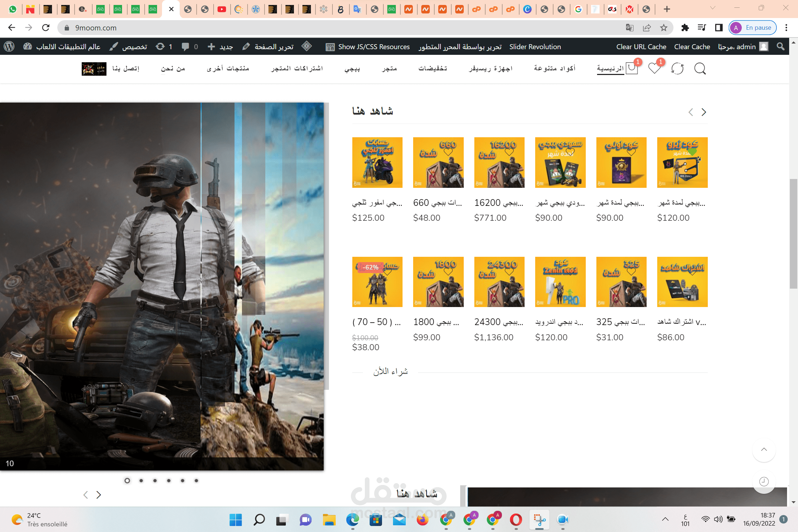Viewport: 798px width, 532px height.
Task: Open the Chrome three-dot menu
Action: tap(786, 28)
